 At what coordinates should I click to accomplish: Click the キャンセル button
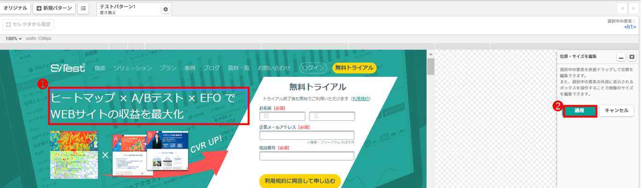click(x=616, y=111)
